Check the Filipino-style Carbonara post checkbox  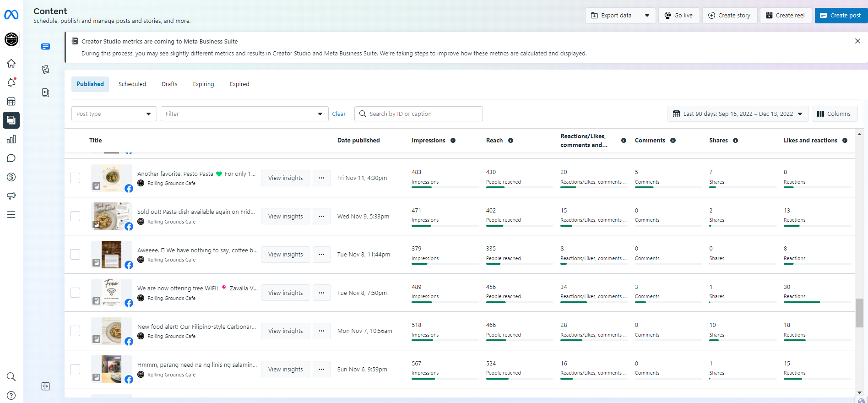click(x=75, y=331)
